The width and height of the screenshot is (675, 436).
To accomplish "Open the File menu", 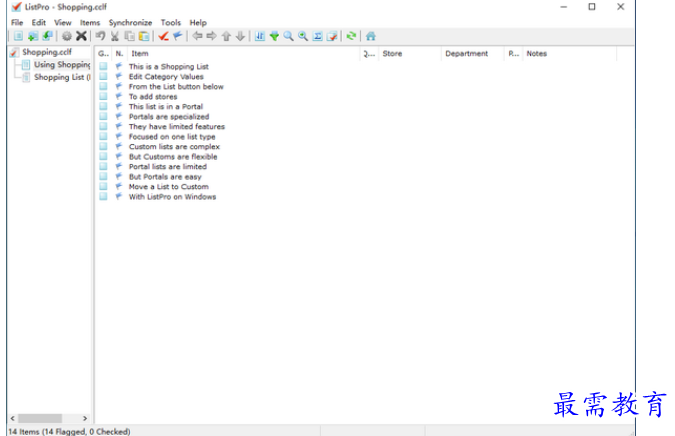I will pos(17,22).
